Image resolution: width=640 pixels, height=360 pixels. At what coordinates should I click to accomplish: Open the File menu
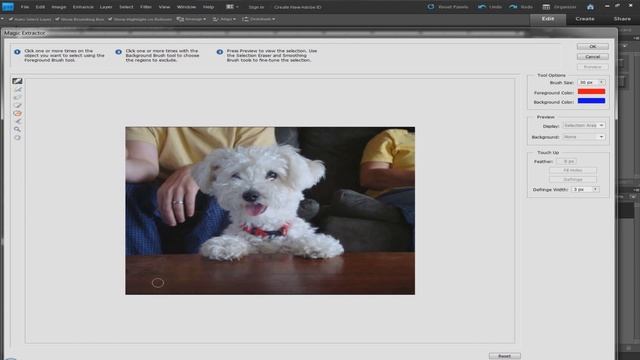pos(25,7)
